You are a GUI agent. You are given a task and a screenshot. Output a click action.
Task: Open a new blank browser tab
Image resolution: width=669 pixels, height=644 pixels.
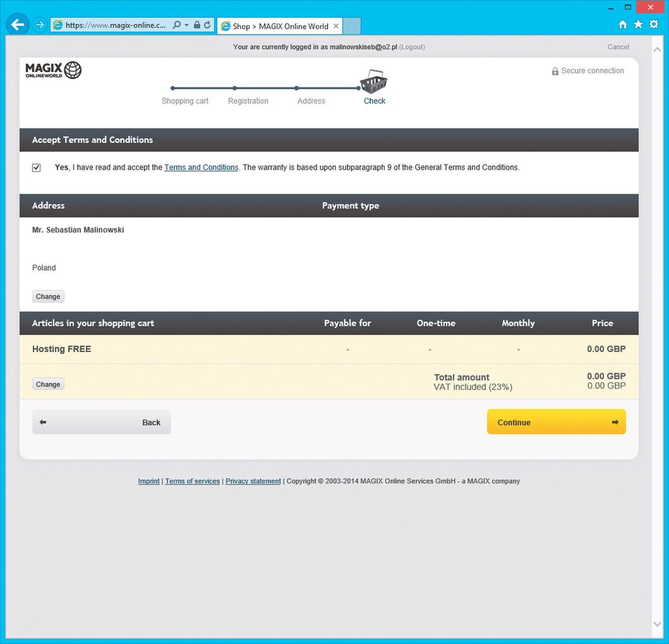pos(352,26)
